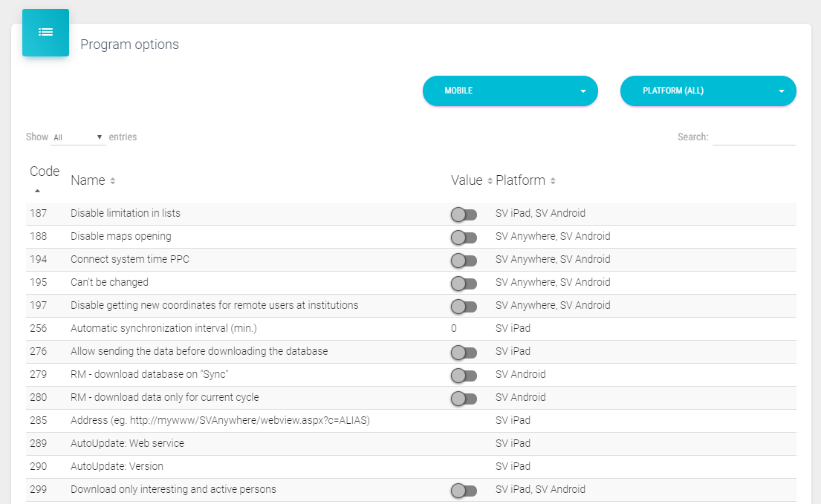
Task: Click the Platform column header
Action: tap(520, 180)
